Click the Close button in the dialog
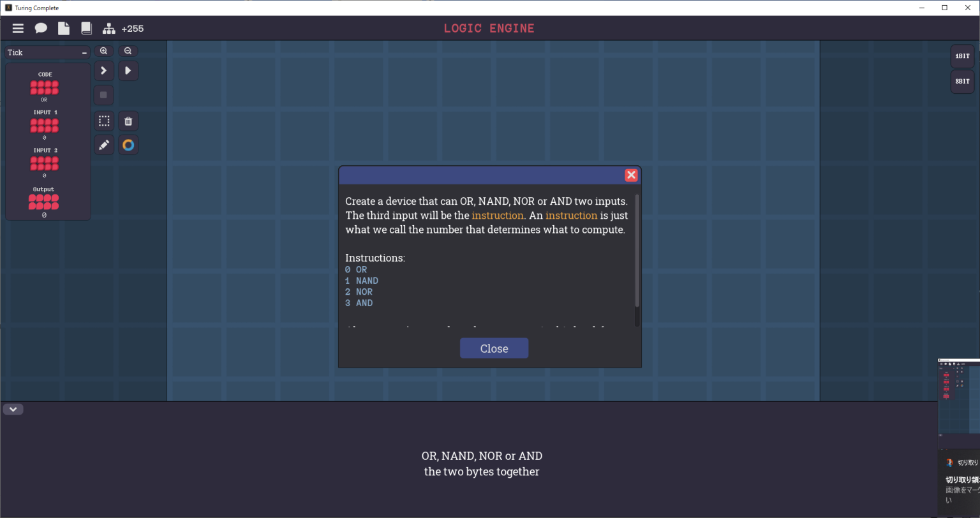980x518 pixels. (x=494, y=348)
